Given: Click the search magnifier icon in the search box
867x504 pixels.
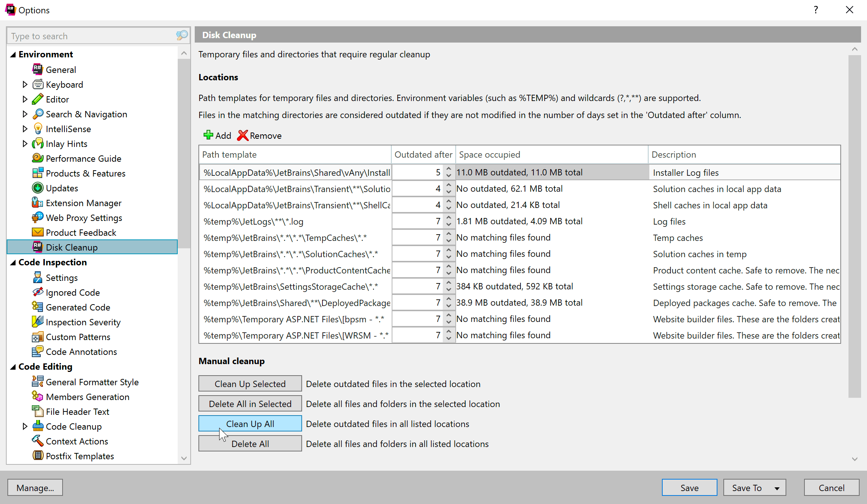Looking at the screenshot, I should (182, 36).
